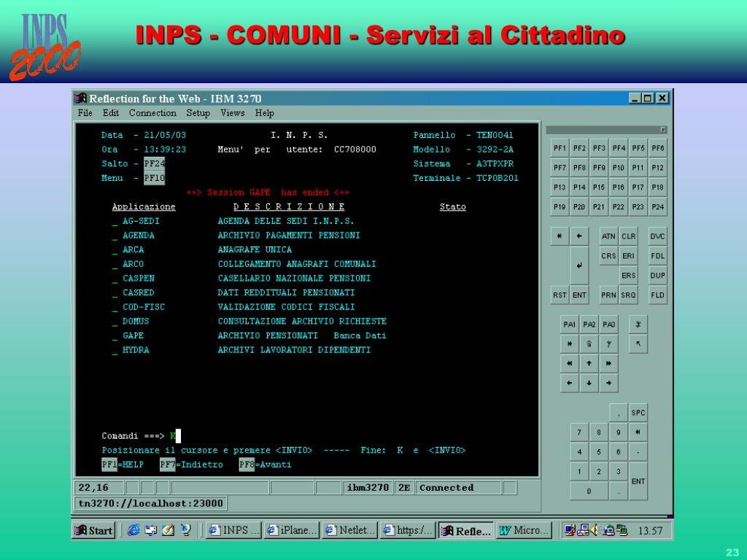The image size is (747, 560).
Task: Launch Internet Explorer from quick launch
Action: click(133, 530)
